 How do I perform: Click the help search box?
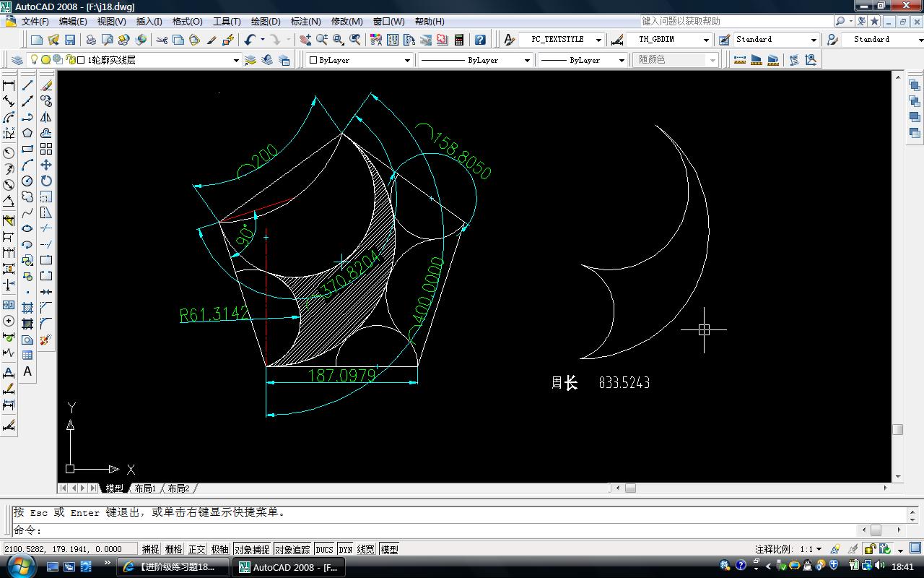[735, 21]
